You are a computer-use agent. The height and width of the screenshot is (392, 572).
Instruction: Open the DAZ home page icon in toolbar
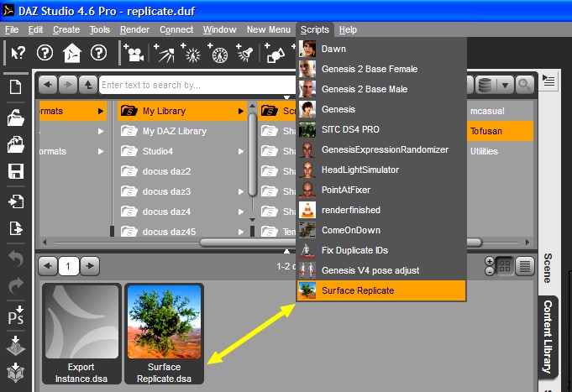coord(72,53)
